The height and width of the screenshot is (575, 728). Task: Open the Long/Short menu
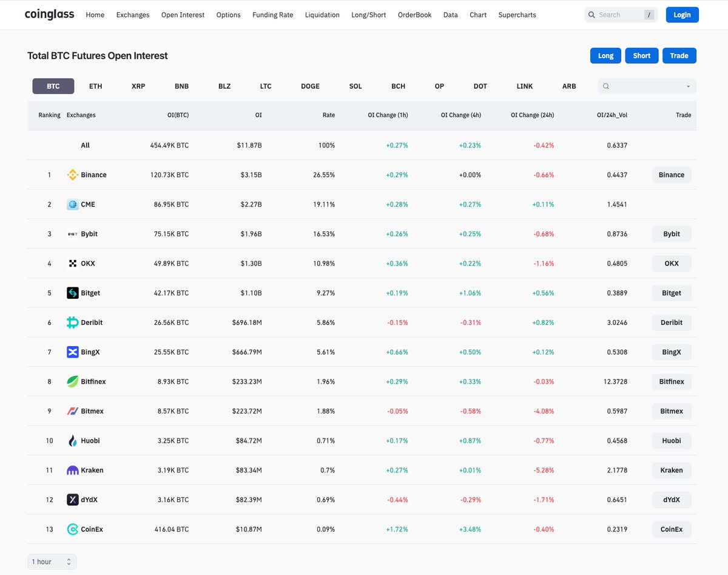(369, 15)
